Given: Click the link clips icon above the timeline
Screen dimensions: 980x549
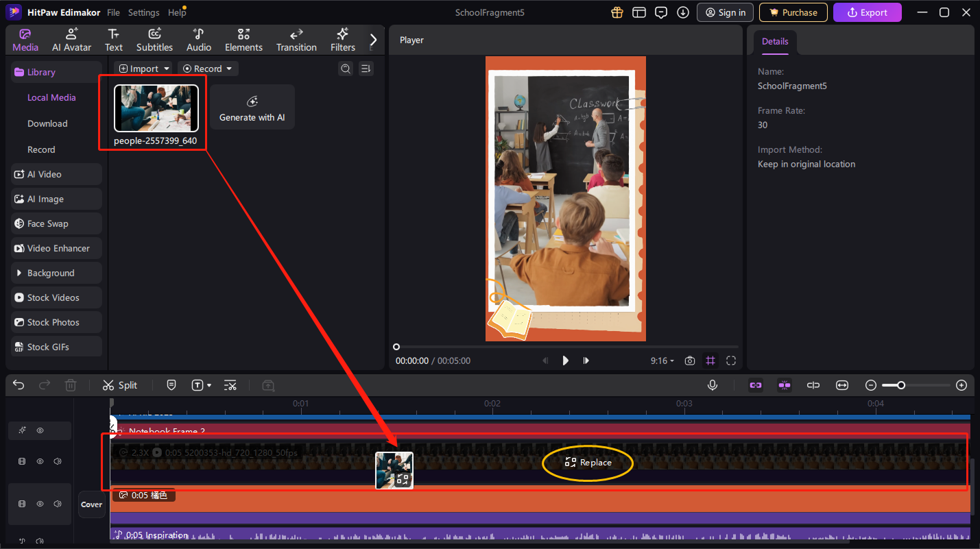Looking at the screenshot, I should [x=756, y=385].
